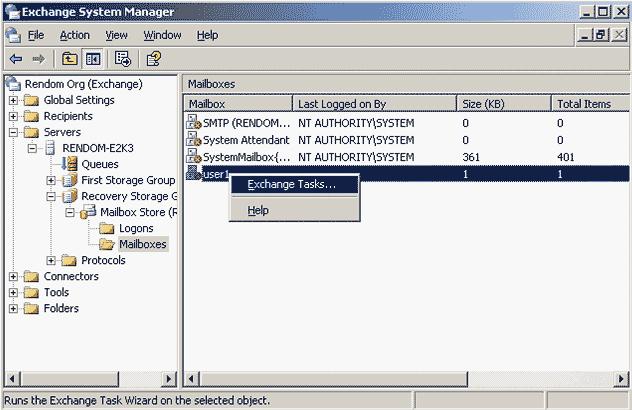632x410 pixels.
Task: Toggle the Show/Hide Console Tree icon
Action: [92, 59]
